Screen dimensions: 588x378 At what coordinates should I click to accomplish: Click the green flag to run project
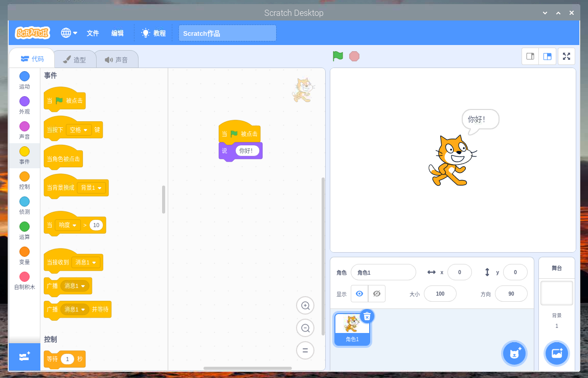(338, 56)
